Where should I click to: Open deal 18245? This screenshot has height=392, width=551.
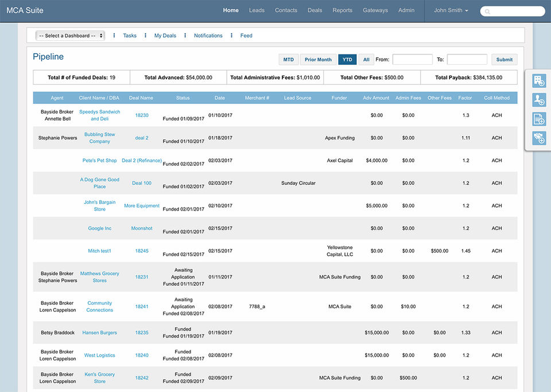coord(142,251)
